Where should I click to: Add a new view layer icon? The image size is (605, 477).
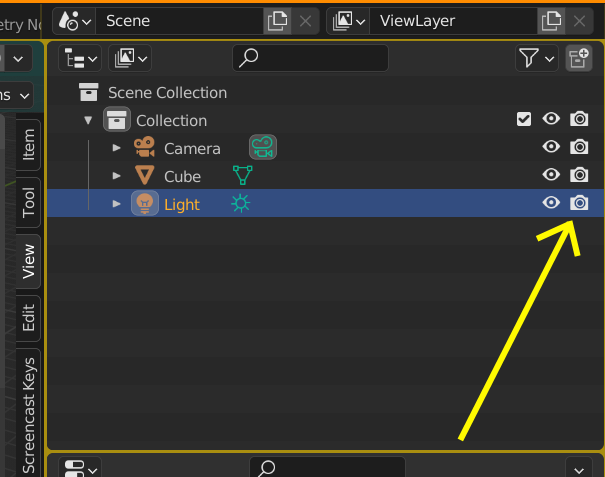coord(550,20)
